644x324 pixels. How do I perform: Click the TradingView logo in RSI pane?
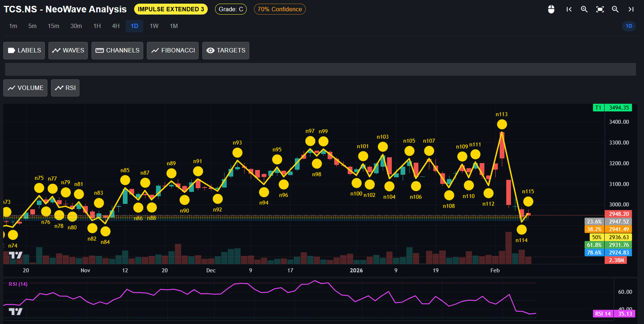[16, 312]
